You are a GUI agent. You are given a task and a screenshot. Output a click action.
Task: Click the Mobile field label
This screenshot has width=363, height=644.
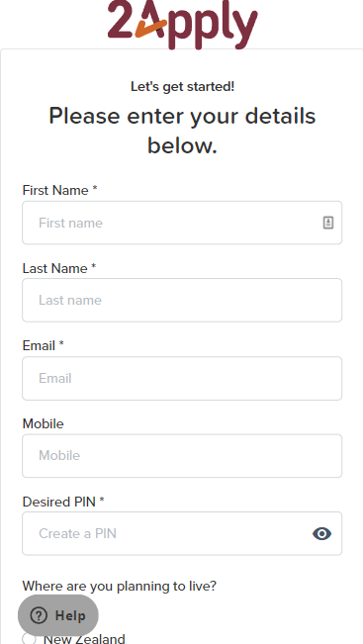(44, 423)
